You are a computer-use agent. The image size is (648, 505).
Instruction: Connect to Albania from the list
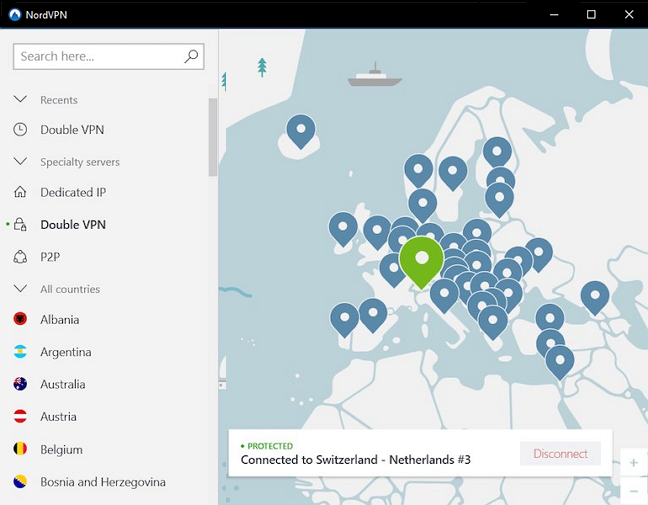(x=60, y=319)
